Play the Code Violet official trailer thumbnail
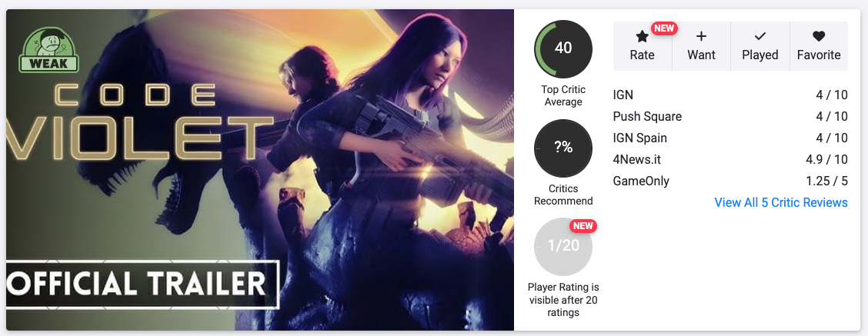868x336 pixels. click(x=260, y=170)
